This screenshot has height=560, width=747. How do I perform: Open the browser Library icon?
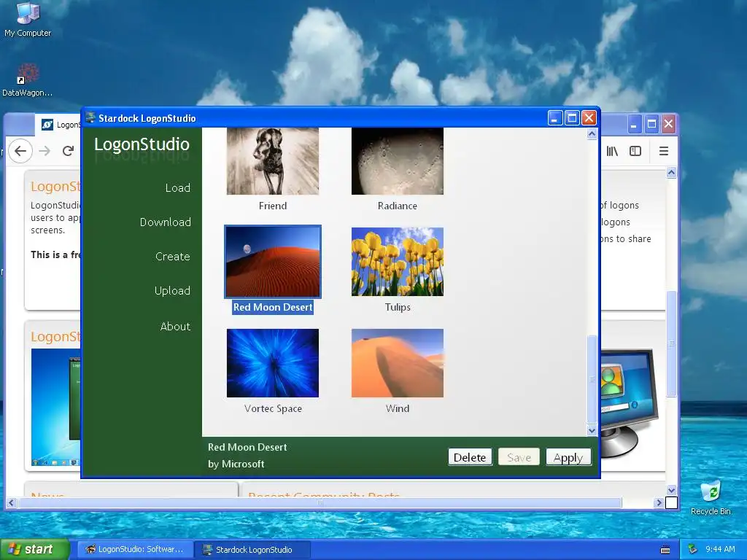pos(612,152)
